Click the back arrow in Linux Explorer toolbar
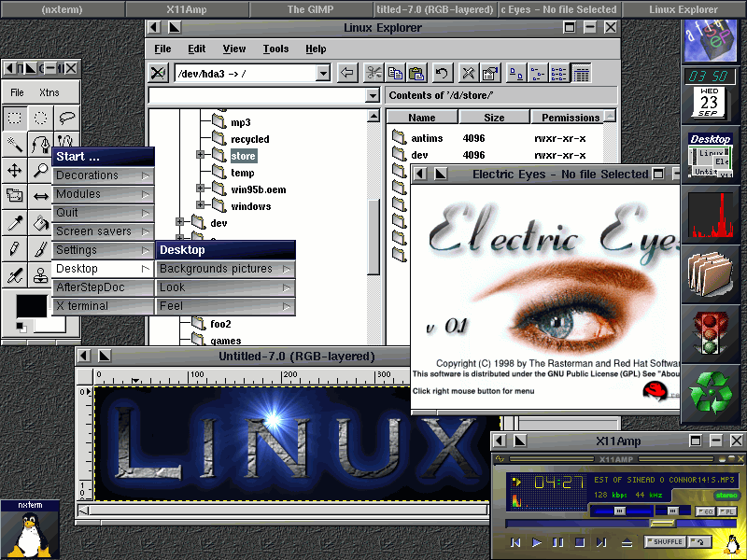747x560 pixels. 347,73
